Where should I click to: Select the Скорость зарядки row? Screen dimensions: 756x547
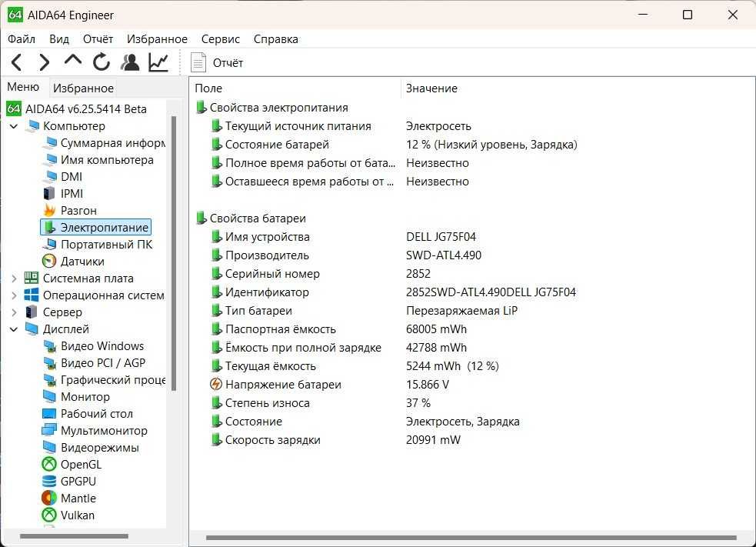coord(335,440)
